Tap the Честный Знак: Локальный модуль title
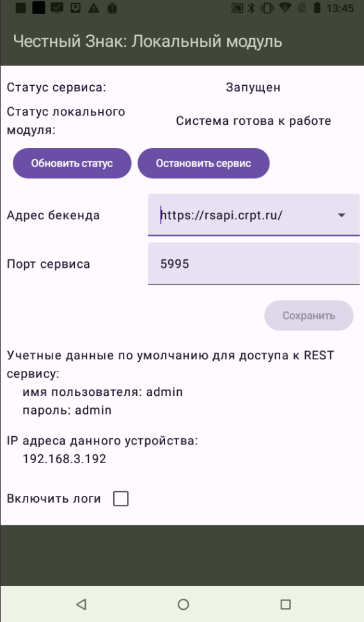This screenshot has height=622, width=364. click(148, 41)
